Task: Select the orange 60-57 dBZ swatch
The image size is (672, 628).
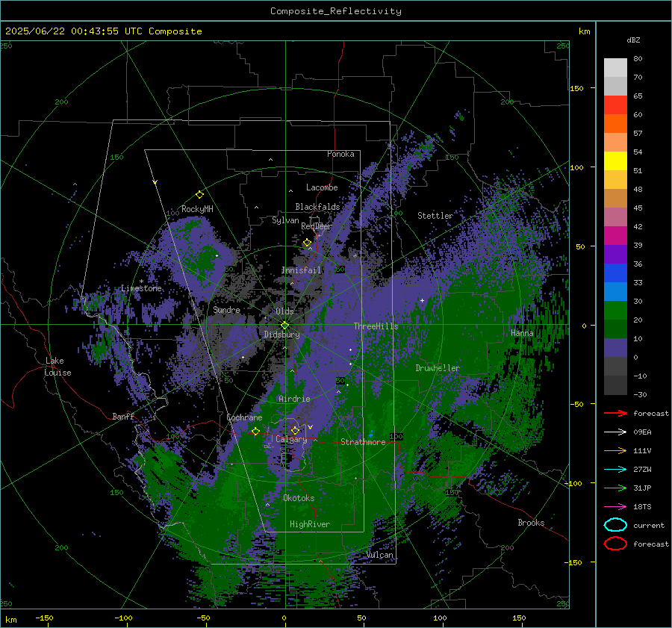Action: point(615,124)
